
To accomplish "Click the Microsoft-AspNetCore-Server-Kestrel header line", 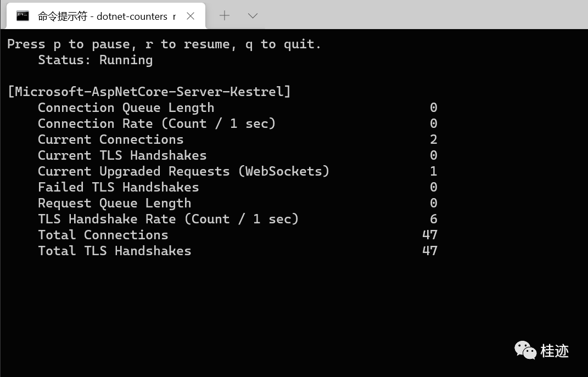I will 149,91.
